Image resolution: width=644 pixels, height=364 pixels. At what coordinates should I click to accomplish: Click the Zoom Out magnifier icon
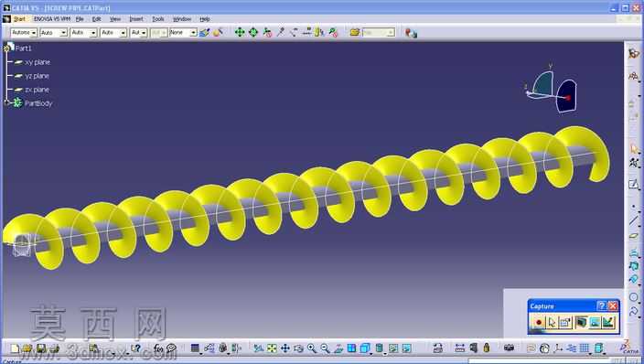click(325, 348)
